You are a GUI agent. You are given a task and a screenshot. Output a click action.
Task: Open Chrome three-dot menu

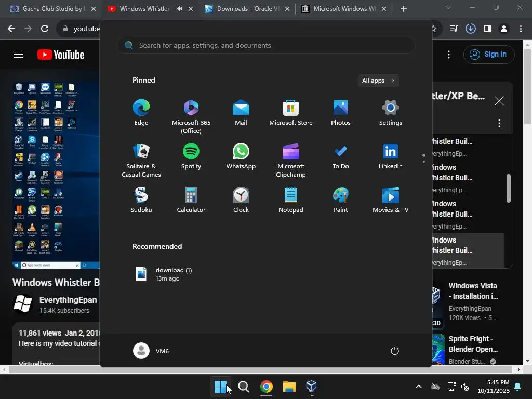[521, 29]
